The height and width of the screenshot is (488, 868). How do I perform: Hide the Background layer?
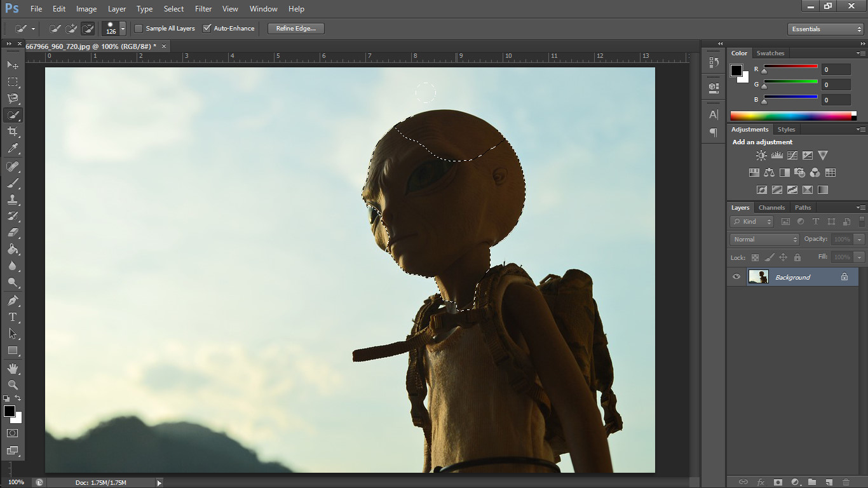736,276
